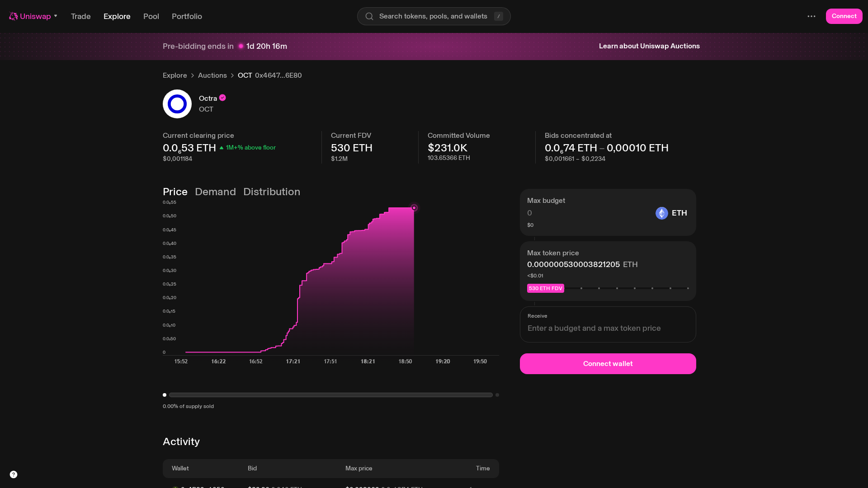Open the Uniswap logo home link
Screen dimensions: 868x488
point(30,16)
